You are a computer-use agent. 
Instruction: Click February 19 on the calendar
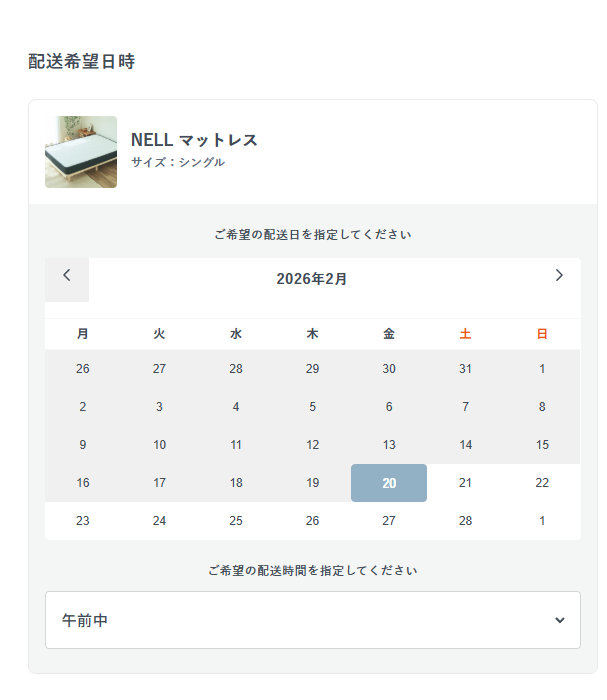click(x=312, y=483)
